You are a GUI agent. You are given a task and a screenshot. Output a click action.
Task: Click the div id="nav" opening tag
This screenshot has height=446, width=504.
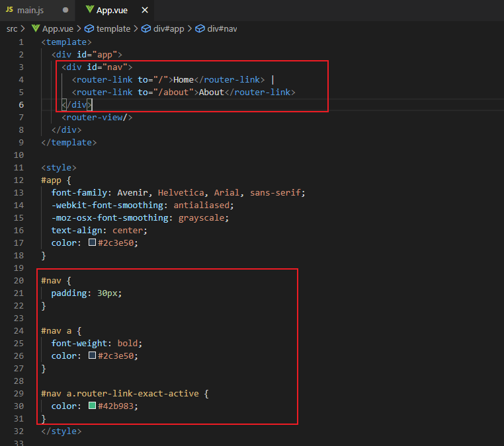[97, 67]
